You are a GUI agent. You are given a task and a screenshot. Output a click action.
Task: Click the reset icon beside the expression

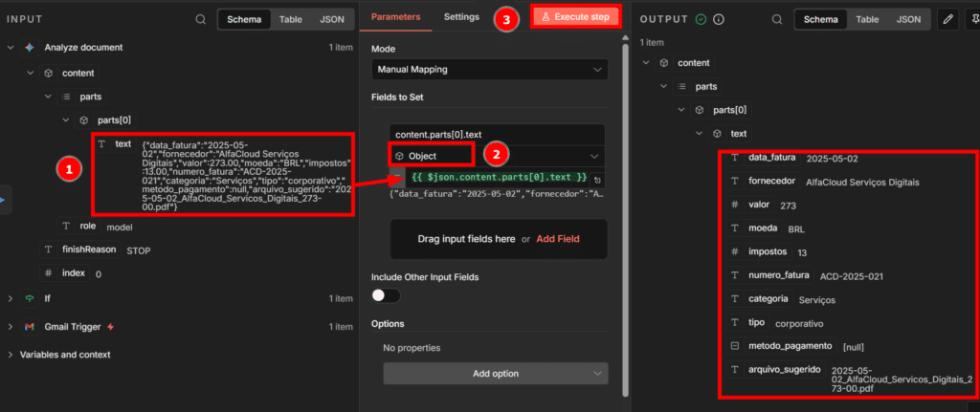tap(597, 180)
